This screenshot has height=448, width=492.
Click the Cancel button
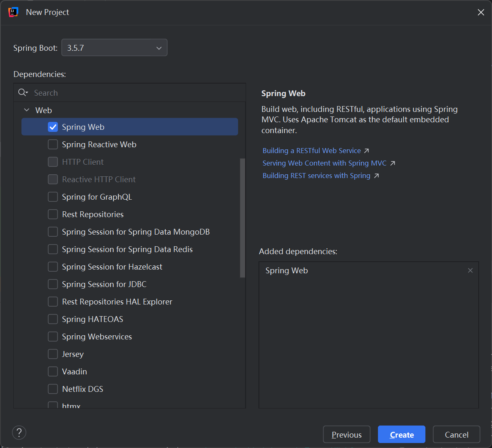pos(457,435)
